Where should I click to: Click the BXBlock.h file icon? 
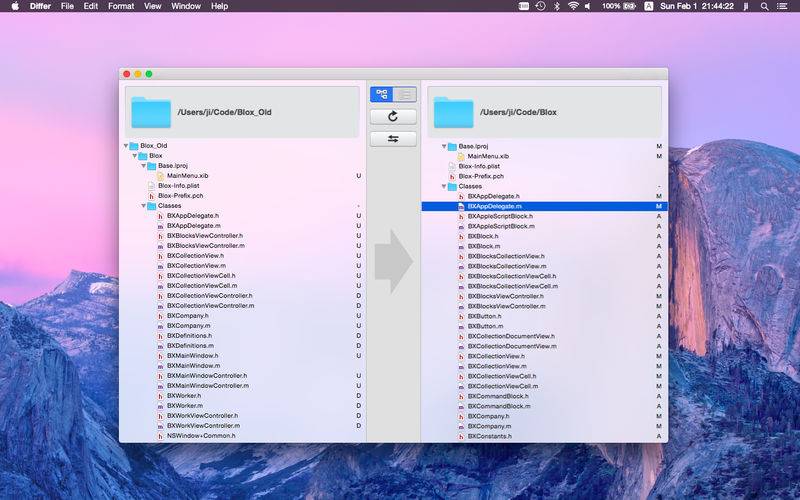461,236
